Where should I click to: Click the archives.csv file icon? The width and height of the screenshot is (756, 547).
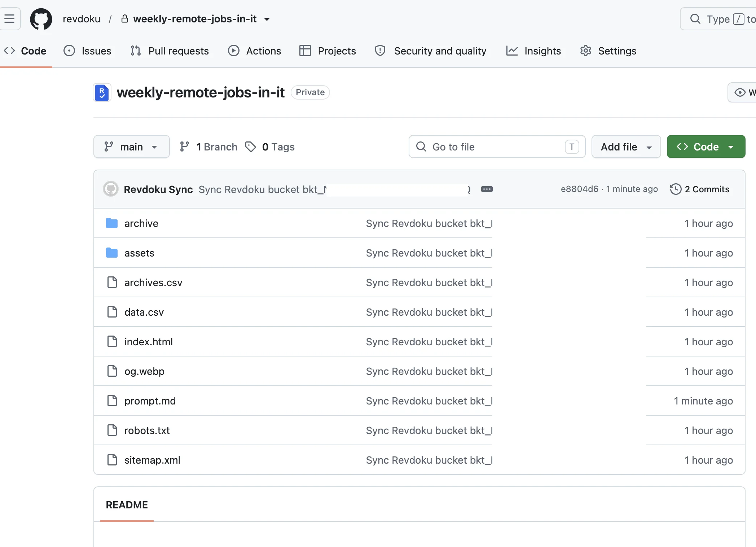(x=112, y=282)
